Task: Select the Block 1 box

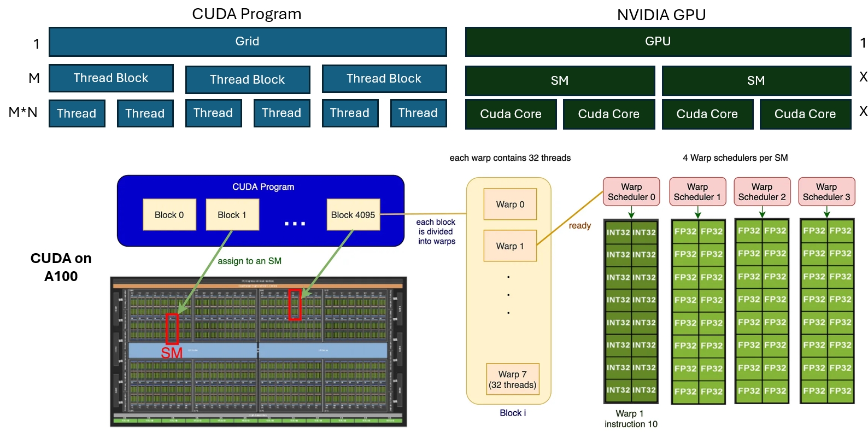Action: pos(232,215)
